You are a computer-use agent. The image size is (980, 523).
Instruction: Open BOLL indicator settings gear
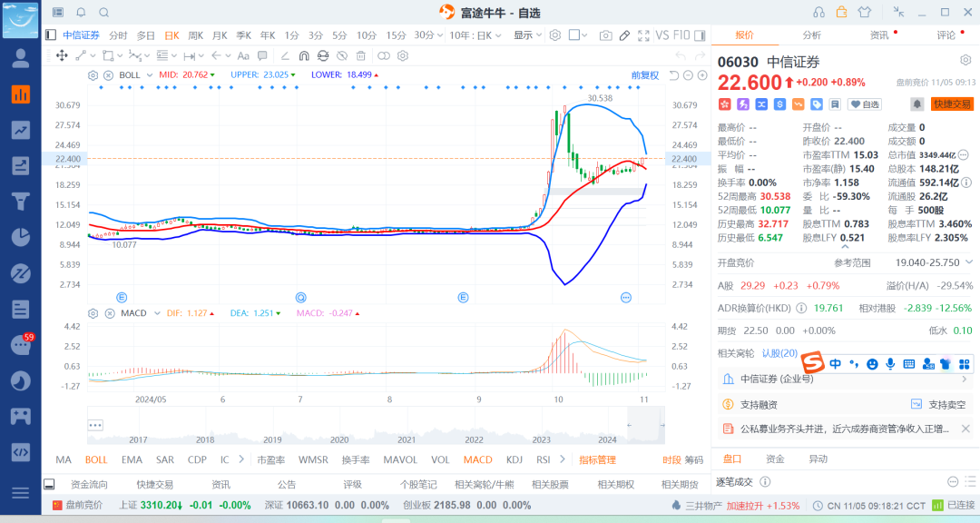93,75
